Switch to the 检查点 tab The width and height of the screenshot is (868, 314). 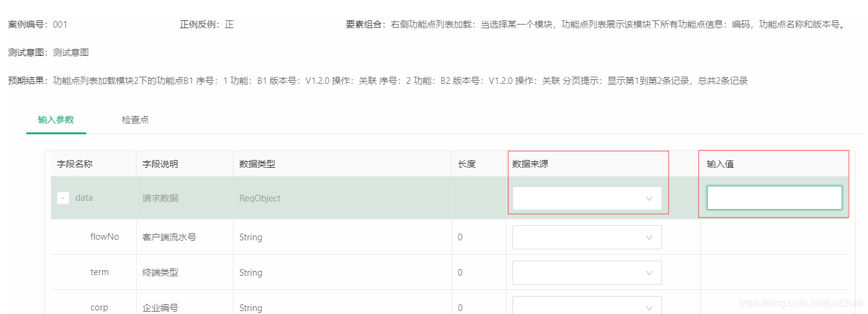(135, 120)
